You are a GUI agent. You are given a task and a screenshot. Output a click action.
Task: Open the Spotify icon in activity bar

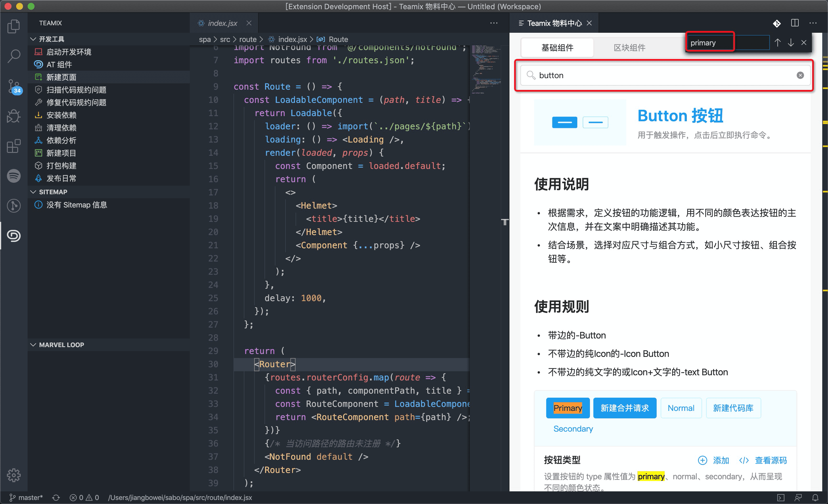pyautogui.click(x=14, y=176)
